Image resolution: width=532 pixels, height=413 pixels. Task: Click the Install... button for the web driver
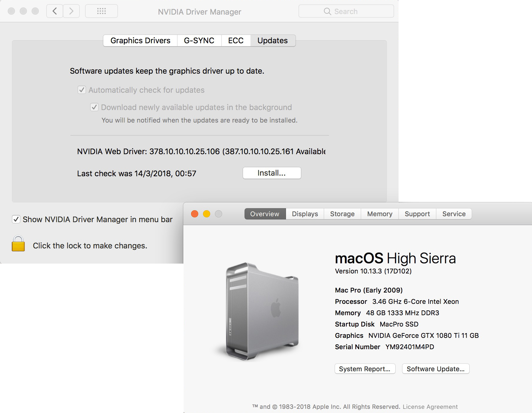coord(272,173)
